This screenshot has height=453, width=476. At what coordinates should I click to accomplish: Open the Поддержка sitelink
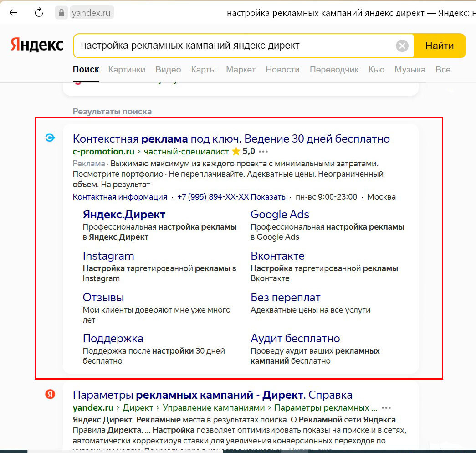click(113, 339)
